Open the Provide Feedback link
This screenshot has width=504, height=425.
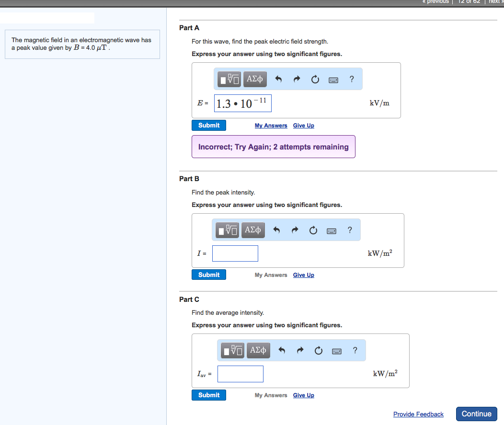click(419, 414)
